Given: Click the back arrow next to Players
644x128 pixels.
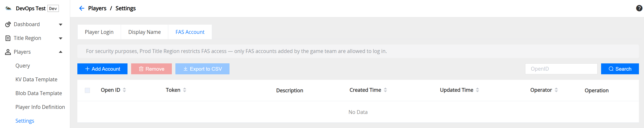Looking at the screenshot, I should click(81, 8).
